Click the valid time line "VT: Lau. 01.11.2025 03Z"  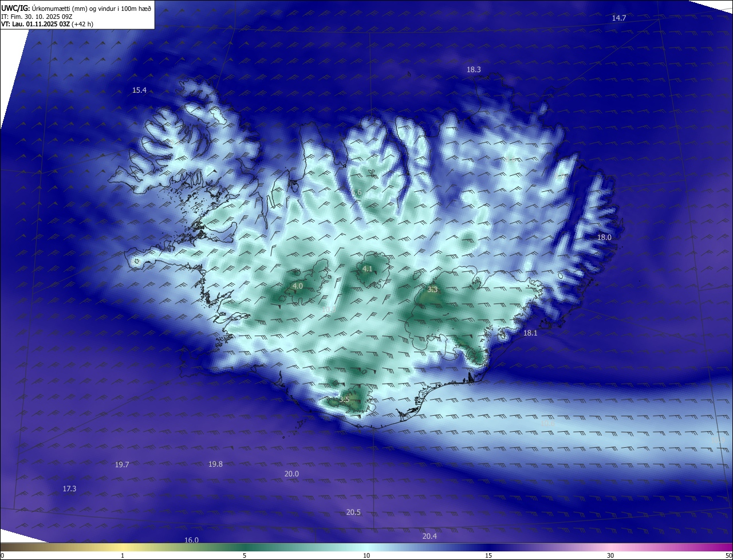coord(36,24)
